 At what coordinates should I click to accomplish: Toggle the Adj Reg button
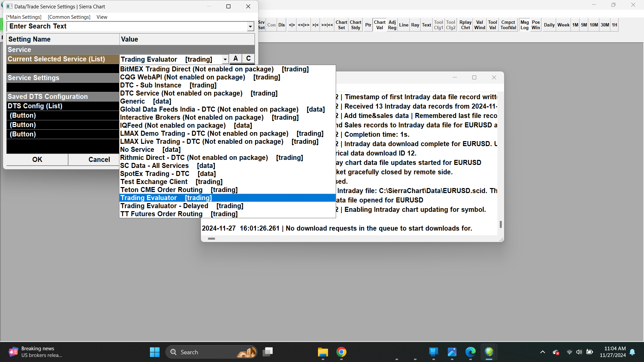pyautogui.click(x=392, y=25)
